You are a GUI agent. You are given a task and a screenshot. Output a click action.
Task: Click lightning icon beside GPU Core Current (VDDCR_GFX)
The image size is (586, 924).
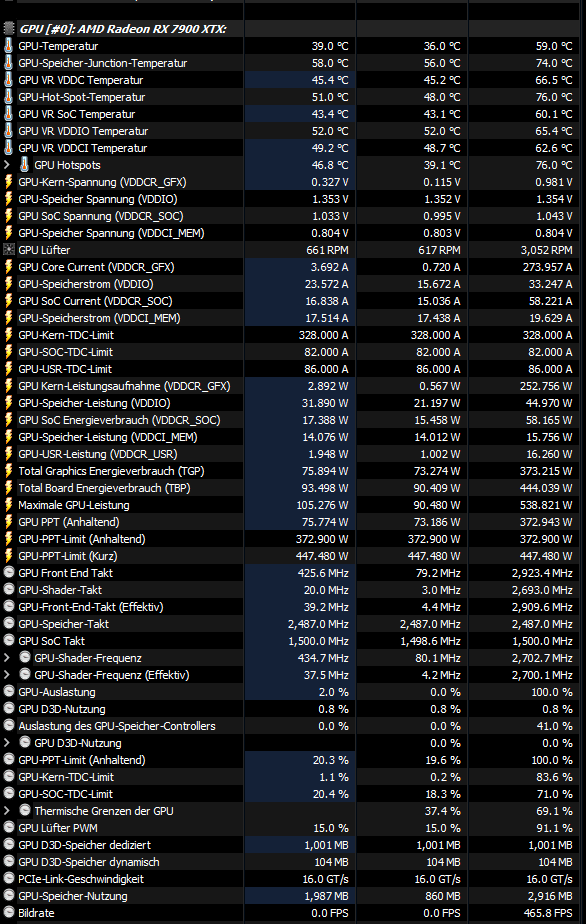[8, 267]
